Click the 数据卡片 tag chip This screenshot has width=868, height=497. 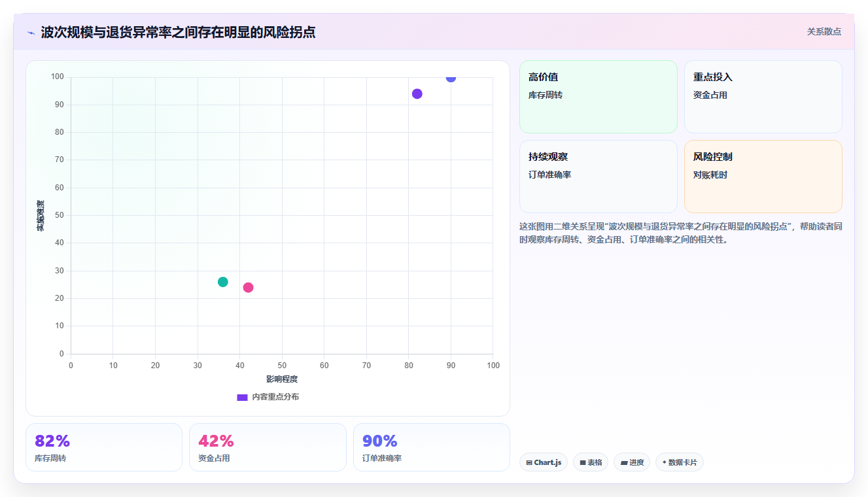(680, 462)
